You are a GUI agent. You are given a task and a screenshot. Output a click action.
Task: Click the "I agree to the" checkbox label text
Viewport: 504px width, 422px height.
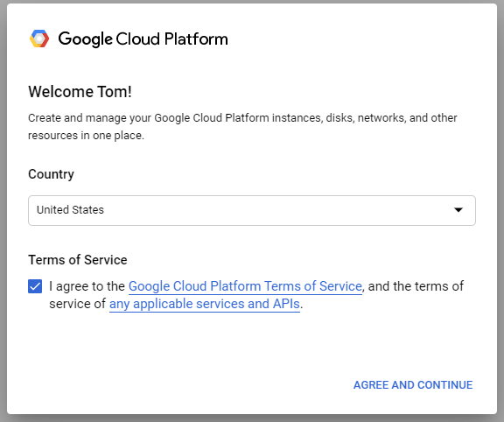pos(87,286)
